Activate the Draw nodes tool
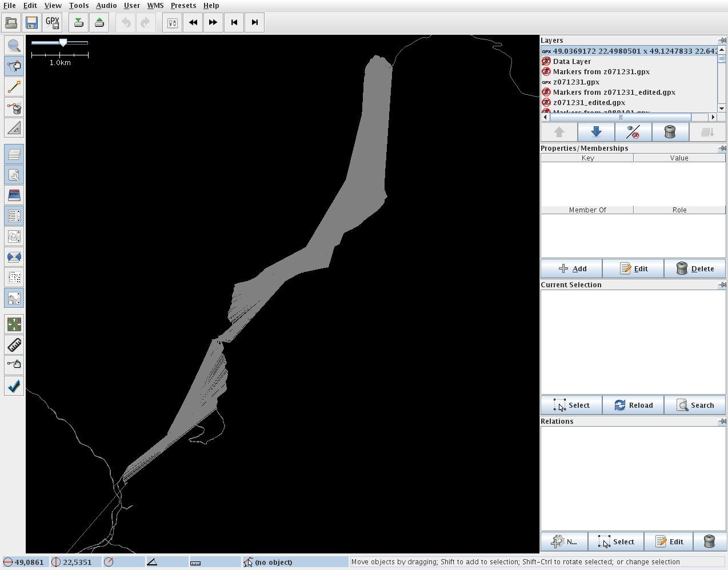Image resolution: width=728 pixels, height=570 pixels. [14, 87]
